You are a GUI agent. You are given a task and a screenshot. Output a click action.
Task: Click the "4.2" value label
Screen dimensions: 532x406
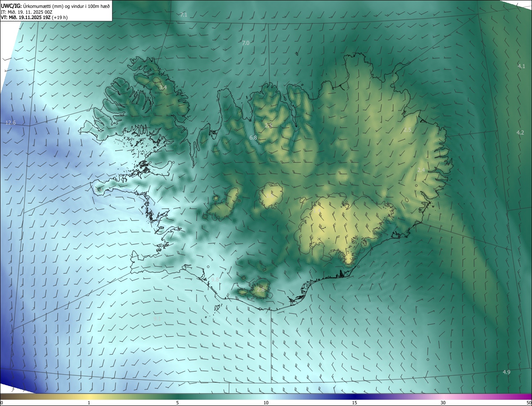[520, 132]
